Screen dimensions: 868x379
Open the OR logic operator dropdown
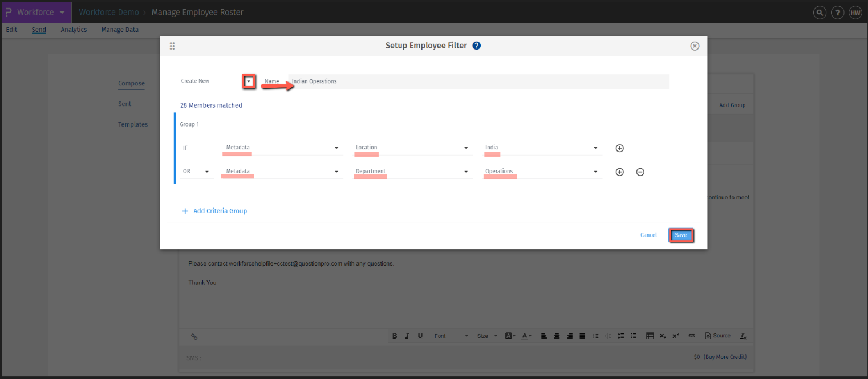coord(206,171)
